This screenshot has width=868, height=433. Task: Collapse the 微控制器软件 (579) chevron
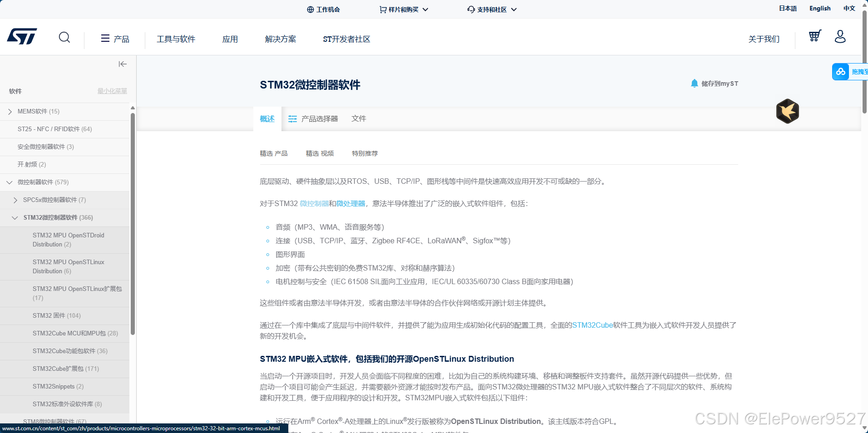[10, 182]
